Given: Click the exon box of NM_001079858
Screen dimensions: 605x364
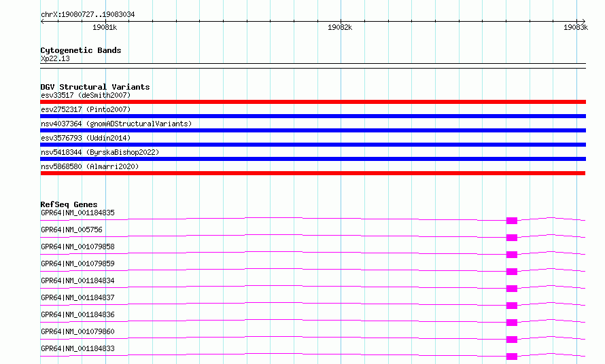Looking at the screenshot, I should pyautogui.click(x=512, y=255).
